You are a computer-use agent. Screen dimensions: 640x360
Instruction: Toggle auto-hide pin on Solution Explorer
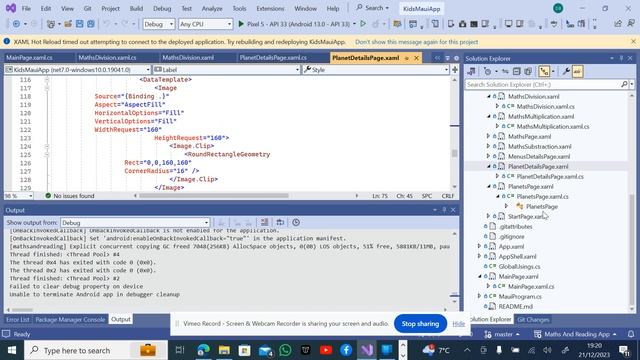pos(621,58)
